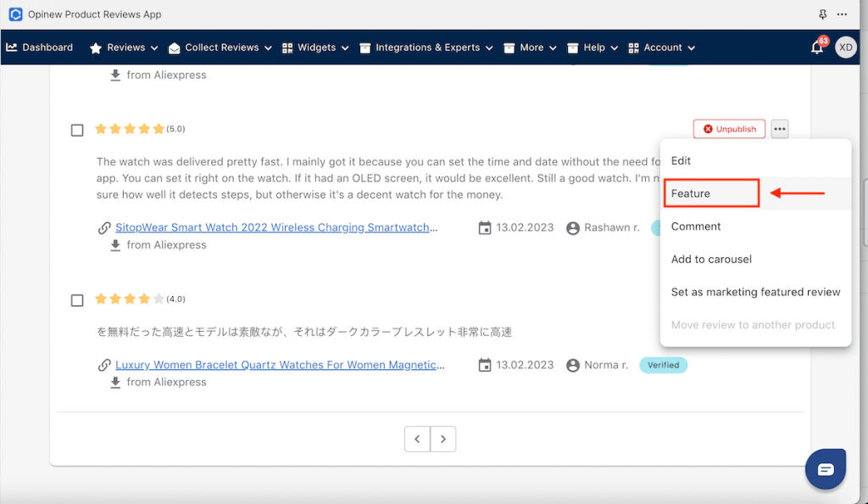Expand the Collect Reviews dropdown
This screenshot has height=504, width=868.
[x=220, y=48]
